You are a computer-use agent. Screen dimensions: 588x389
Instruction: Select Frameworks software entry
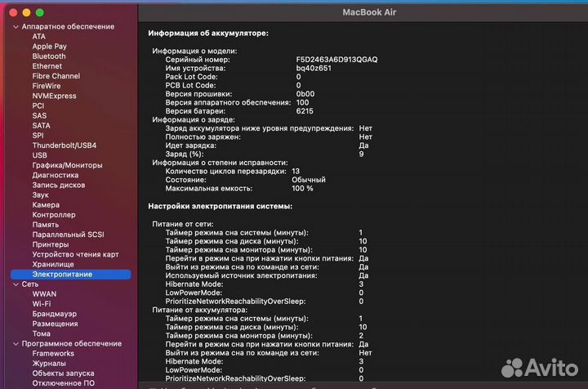tap(53, 353)
